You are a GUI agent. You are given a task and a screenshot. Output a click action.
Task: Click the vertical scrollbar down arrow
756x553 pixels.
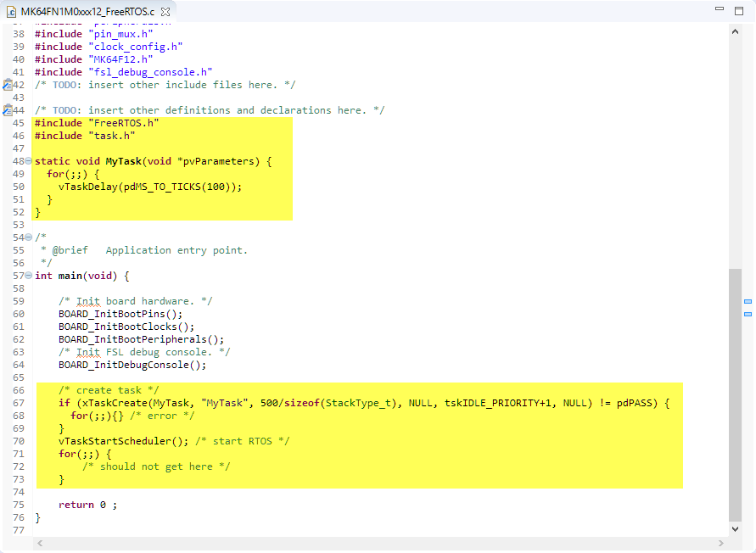point(735,528)
